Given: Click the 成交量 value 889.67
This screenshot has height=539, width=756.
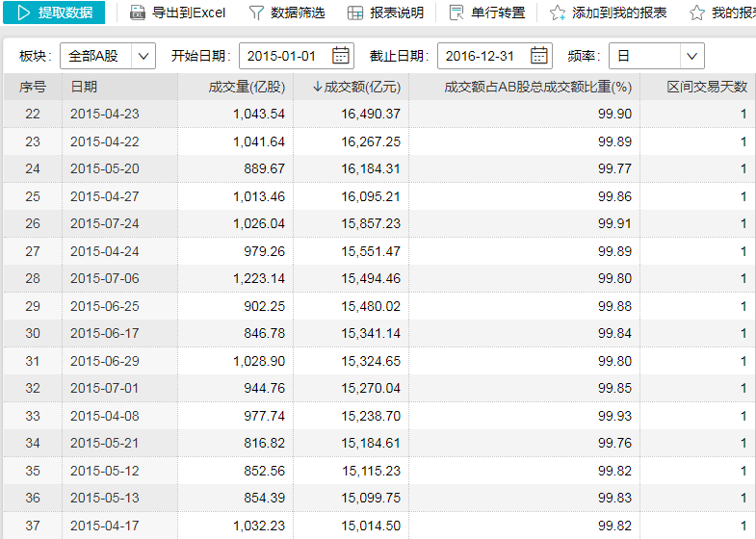Looking at the screenshot, I should (x=264, y=169).
